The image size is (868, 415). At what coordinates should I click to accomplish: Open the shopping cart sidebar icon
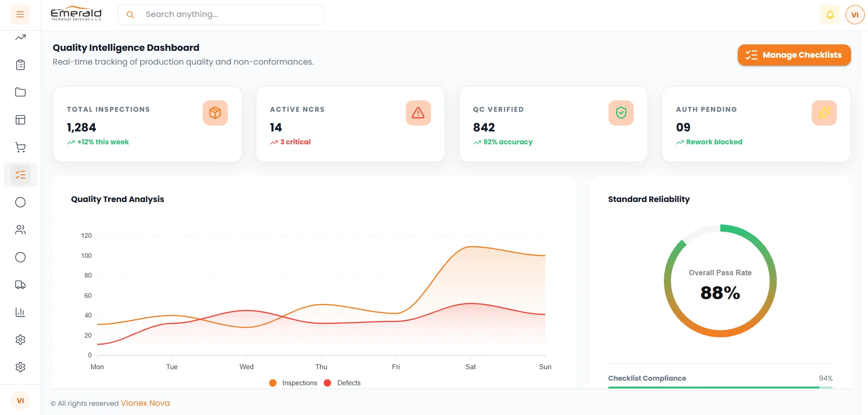[x=20, y=147]
